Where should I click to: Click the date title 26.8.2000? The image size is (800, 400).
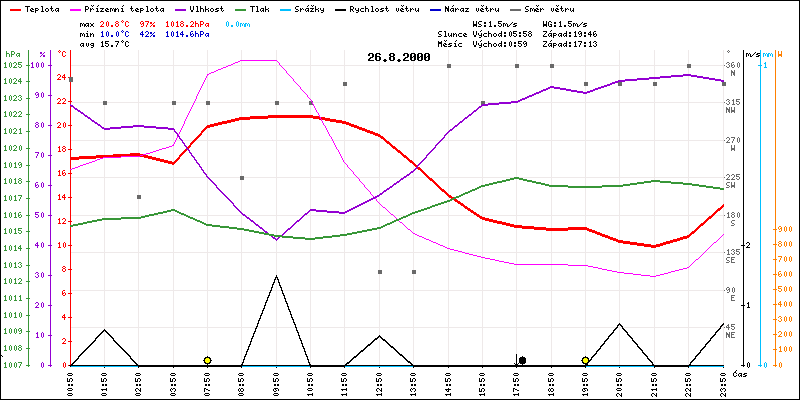click(x=397, y=57)
